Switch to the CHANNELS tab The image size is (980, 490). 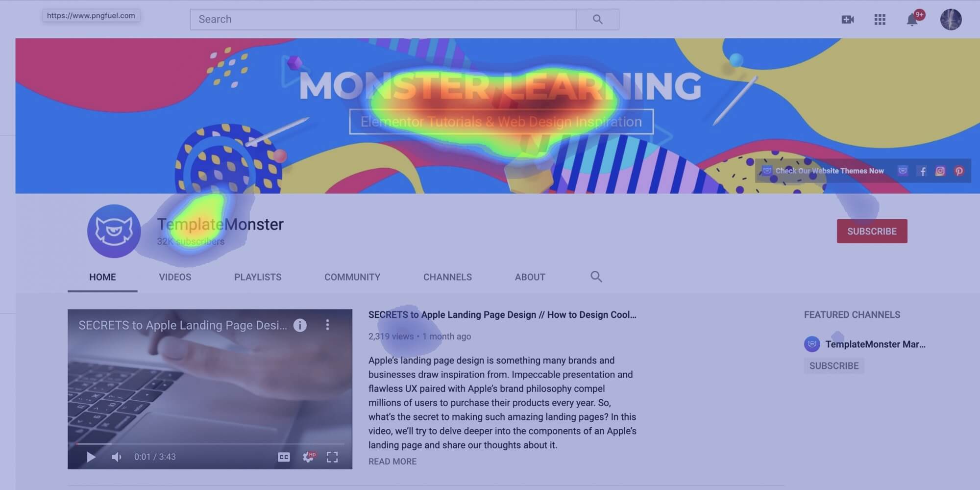[x=447, y=277]
